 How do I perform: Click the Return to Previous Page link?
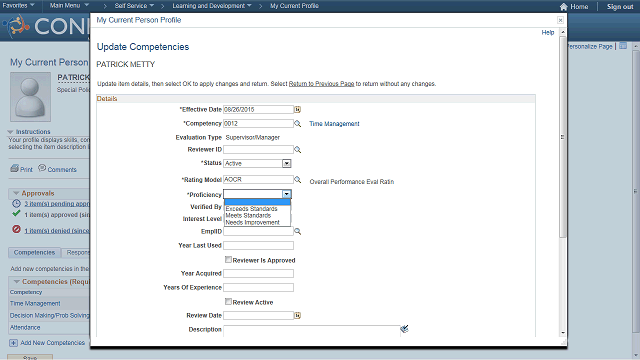tap(321, 84)
